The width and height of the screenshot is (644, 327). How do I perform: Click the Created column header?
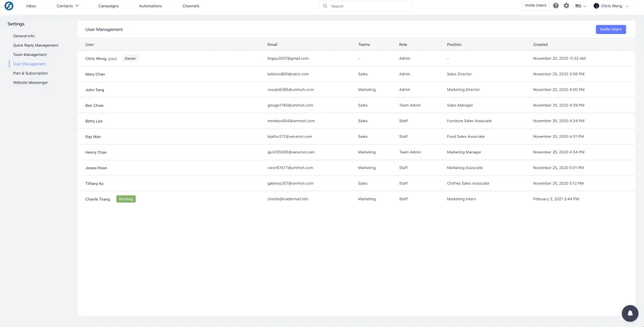click(x=540, y=45)
